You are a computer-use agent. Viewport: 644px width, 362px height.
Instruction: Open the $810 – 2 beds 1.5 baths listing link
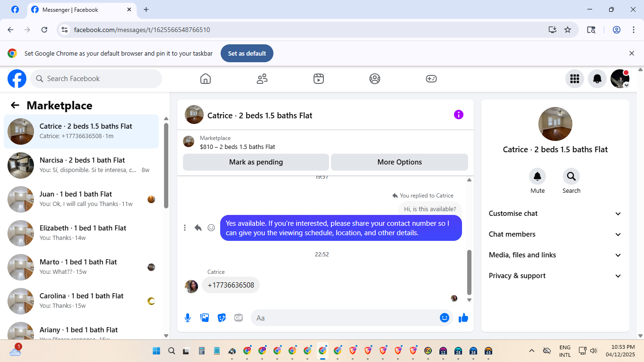pyautogui.click(x=238, y=147)
